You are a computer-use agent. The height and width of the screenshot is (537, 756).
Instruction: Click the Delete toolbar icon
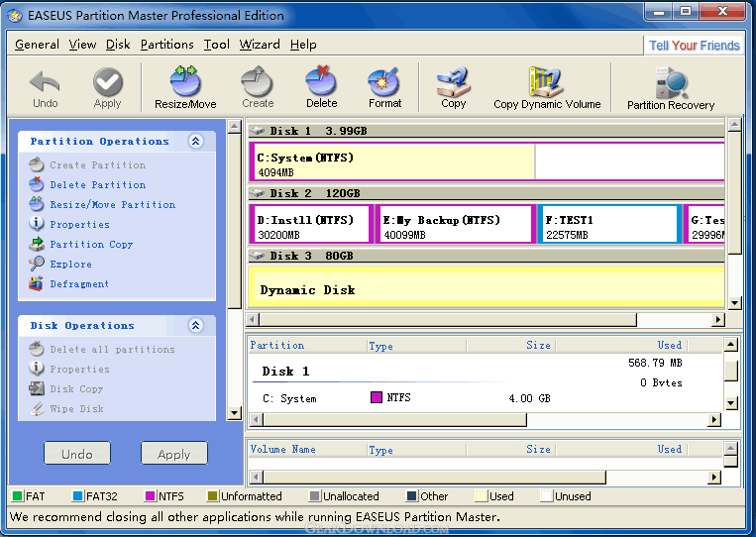click(x=321, y=80)
